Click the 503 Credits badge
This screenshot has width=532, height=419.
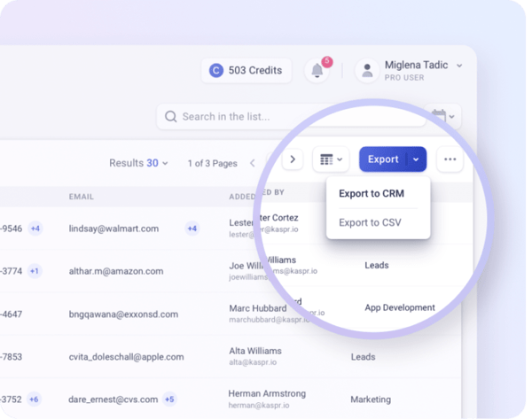tap(246, 71)
